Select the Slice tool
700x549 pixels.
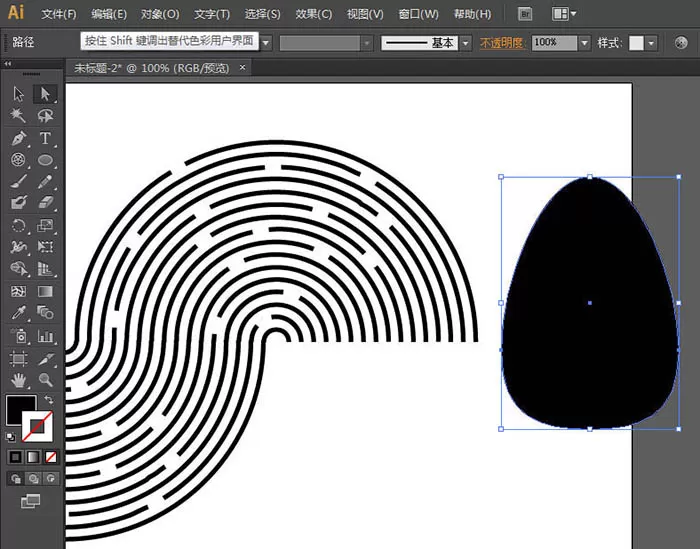(x=45, y=358)
